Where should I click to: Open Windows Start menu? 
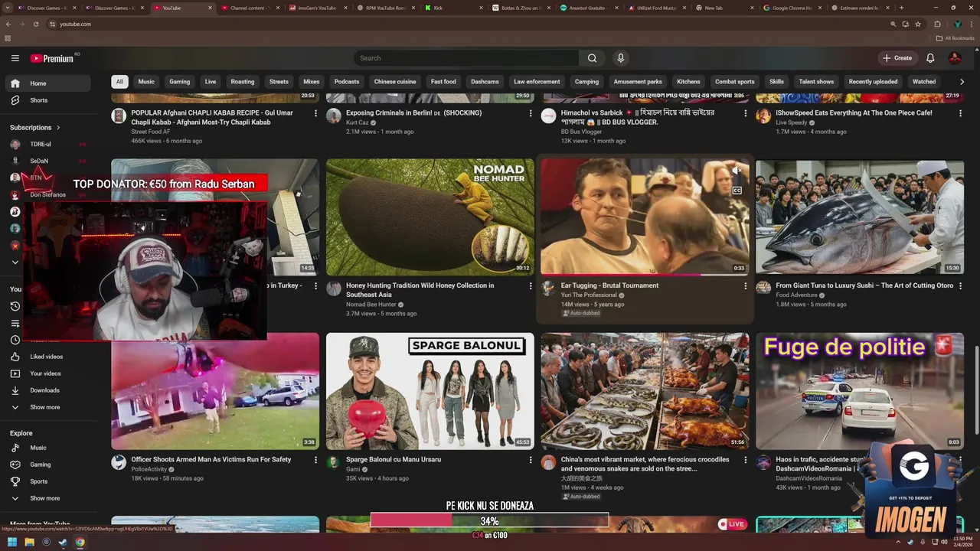(12, 543)
